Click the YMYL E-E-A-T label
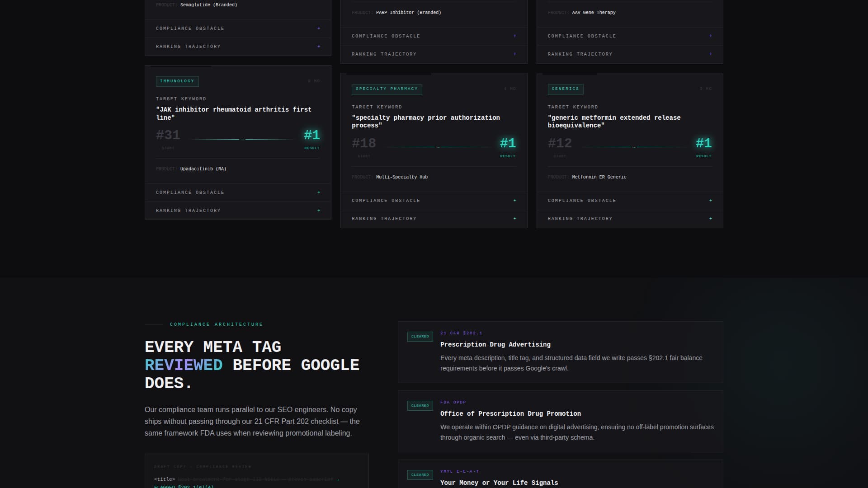Image resolution: width=868 pixels, height=488 pixels. coord(460,472)
